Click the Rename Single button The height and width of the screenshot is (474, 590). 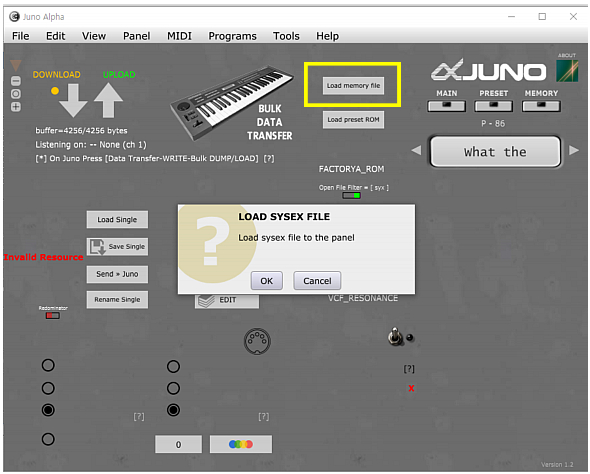coord(117,300)
